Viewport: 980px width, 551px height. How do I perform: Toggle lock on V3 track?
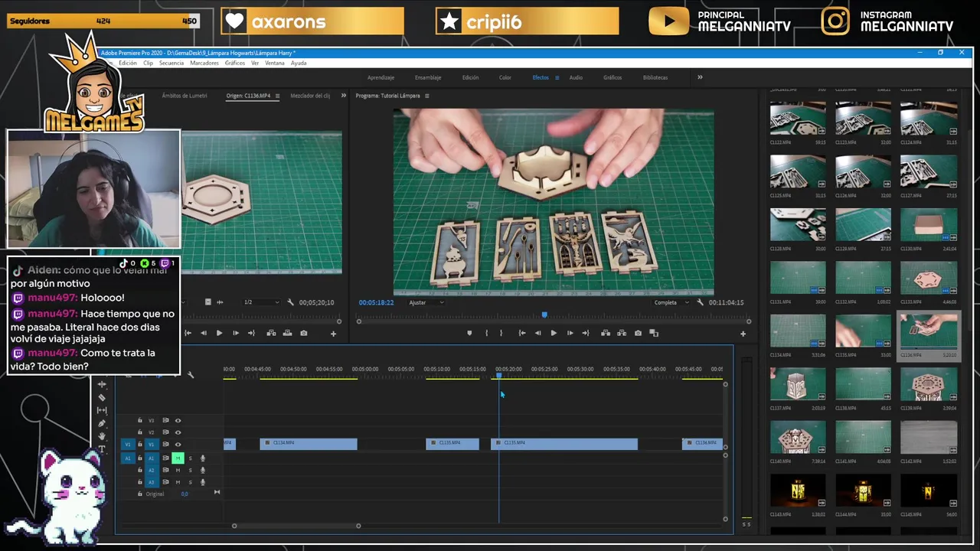(x=140, y=420)
